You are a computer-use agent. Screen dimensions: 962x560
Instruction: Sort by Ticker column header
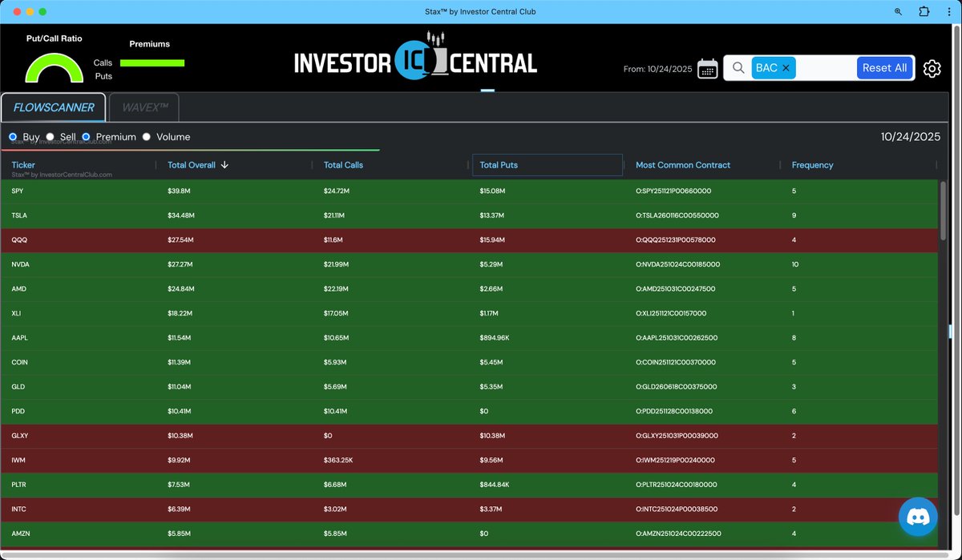pyautogui.click(x=23, y=165)
